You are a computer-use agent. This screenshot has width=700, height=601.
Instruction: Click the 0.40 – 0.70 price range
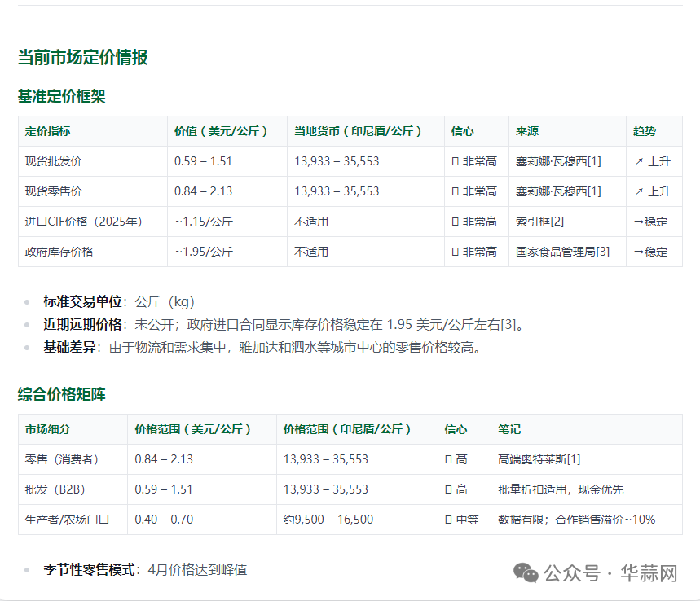(x=164, y=520)
